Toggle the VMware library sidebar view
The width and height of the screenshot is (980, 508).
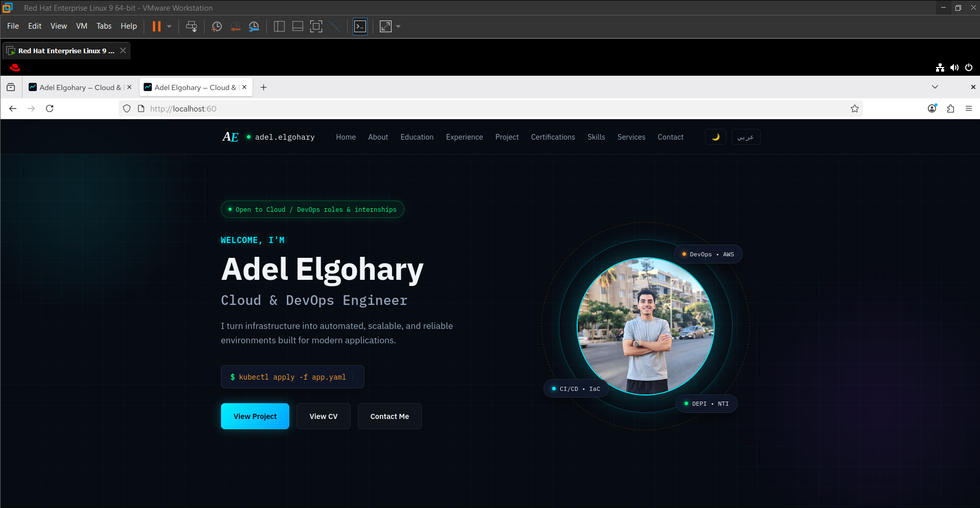point(279,27)
